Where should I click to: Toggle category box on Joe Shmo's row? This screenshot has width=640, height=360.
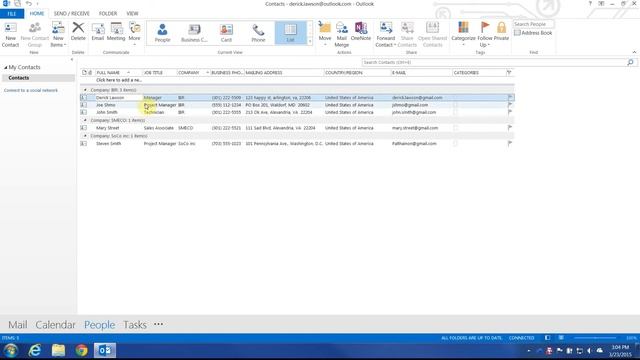(456, 105)
